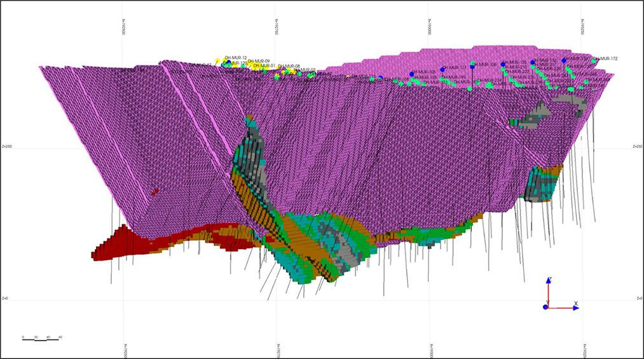Click the yellow collar marker beside DH-MUR-12

click(218, 60)
